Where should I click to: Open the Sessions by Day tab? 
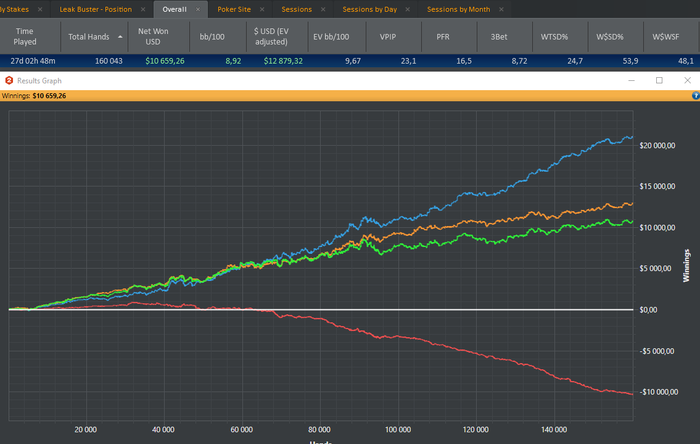point(370,9)
